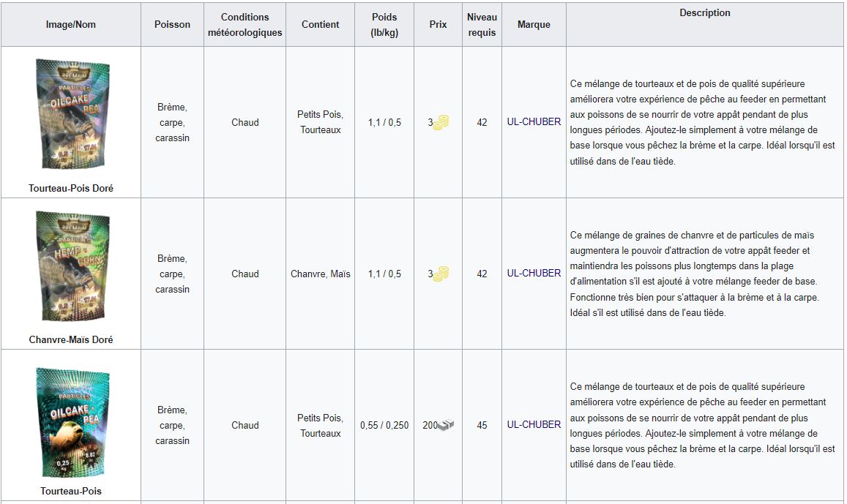Follow the UL-CHUBER link in Tourteau-Pois row
This screenshot has height=504, width=847.
pyautogui.click(x=534, y=425)
